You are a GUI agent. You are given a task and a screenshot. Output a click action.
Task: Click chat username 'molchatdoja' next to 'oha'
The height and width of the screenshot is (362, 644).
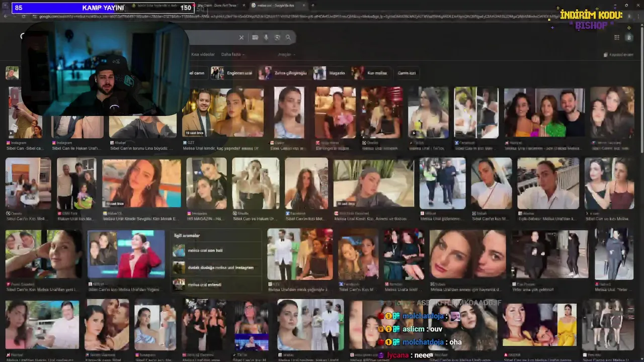pyautogui.click(x=423, y=342)
